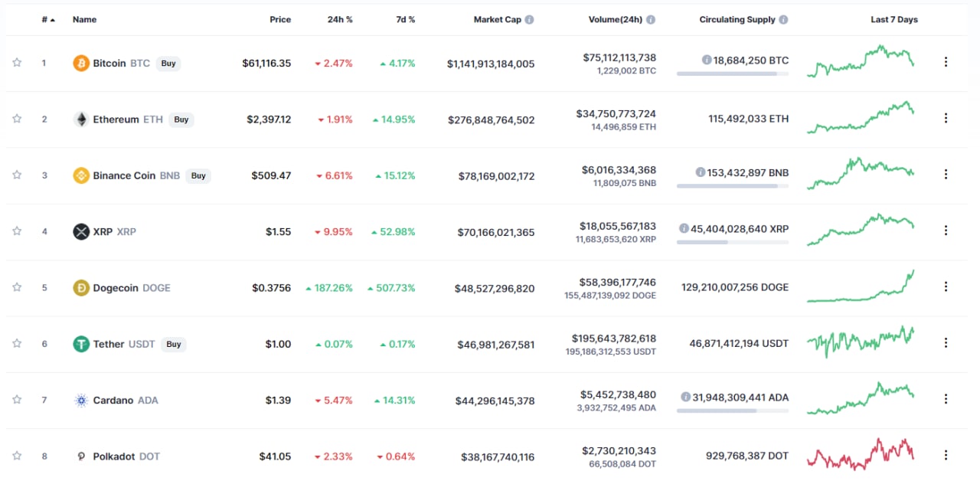Open the Polkadot 7-day price chart

click(861, 454)
